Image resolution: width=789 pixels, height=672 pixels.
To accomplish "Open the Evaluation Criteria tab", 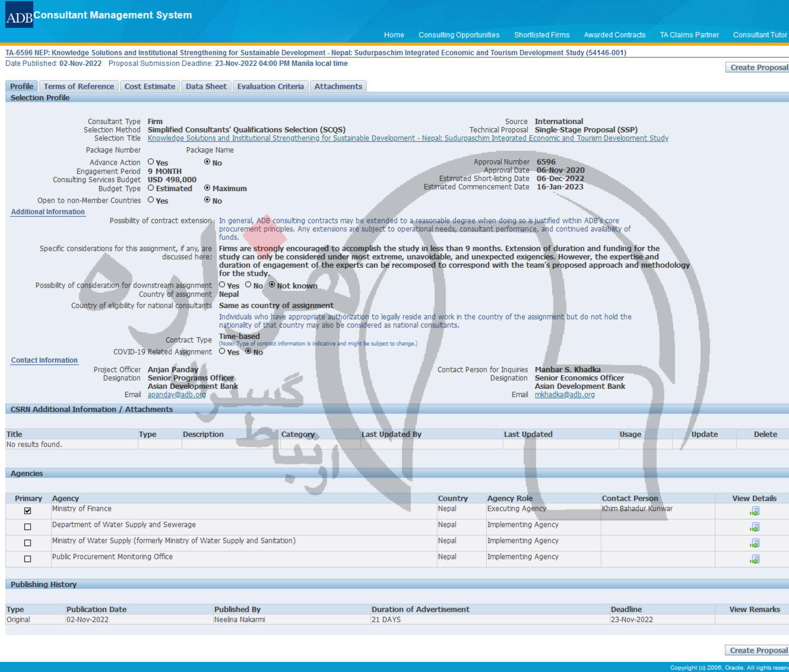I will coord(270,86).
